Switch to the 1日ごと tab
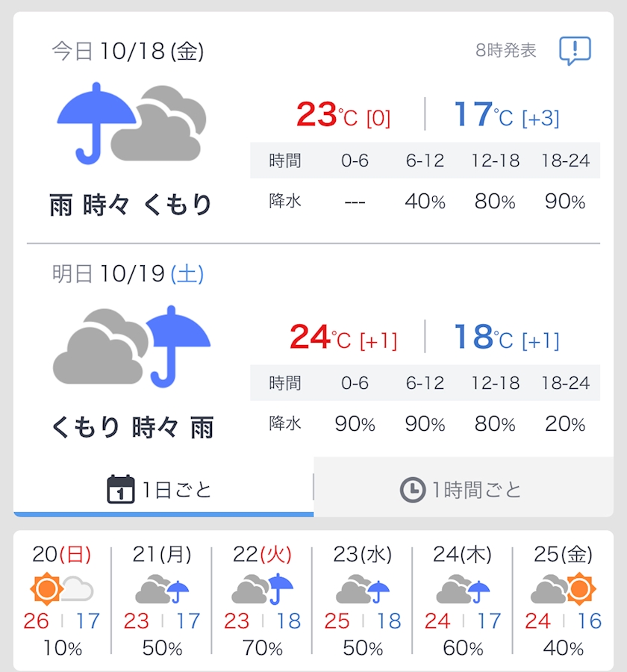Image resolution: width=627 pixels, height=672 pixels. [x=163, y=487]
